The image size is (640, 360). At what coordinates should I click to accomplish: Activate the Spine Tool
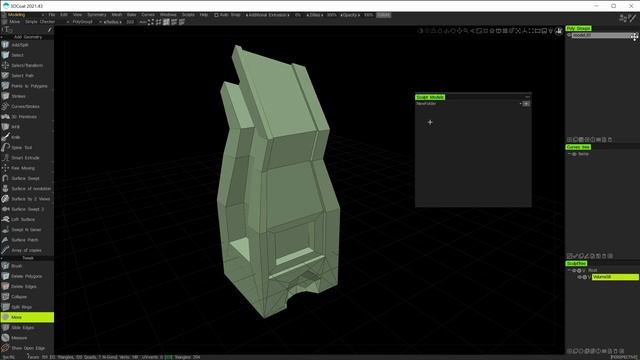pos(27,147)
